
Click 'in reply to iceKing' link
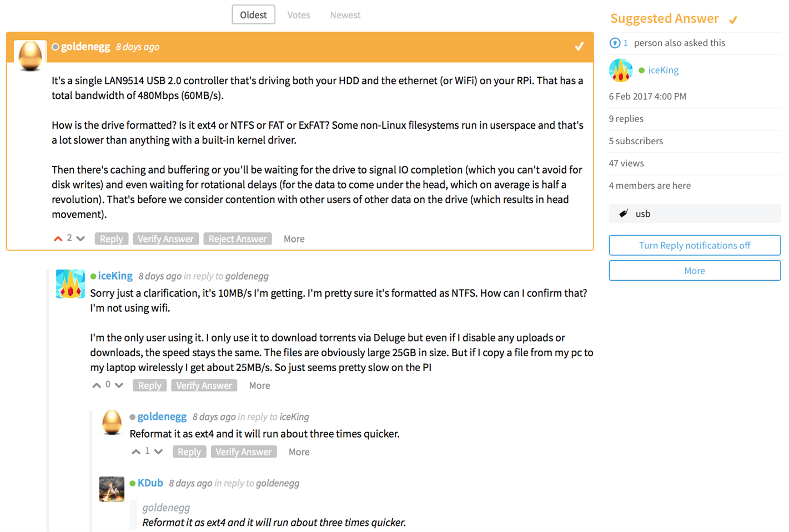point(274,417)
